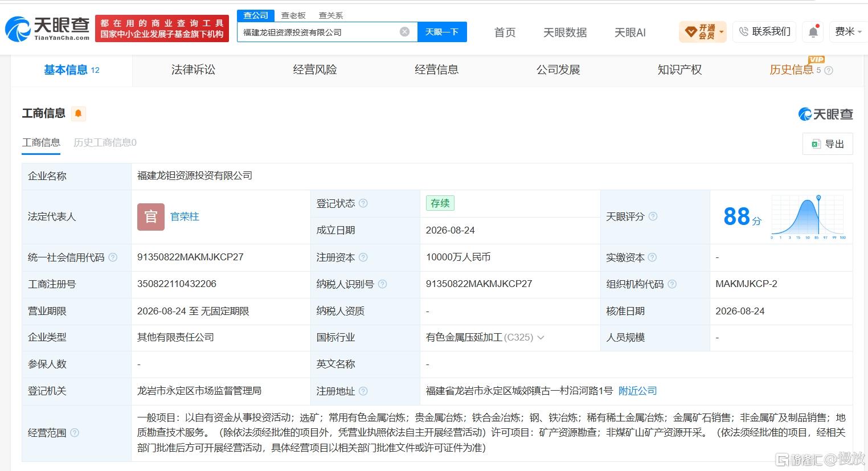Open 天眼AI in top navigation
Image resolution: width=868 pixels, height=471 pixels.
point(630,32)
